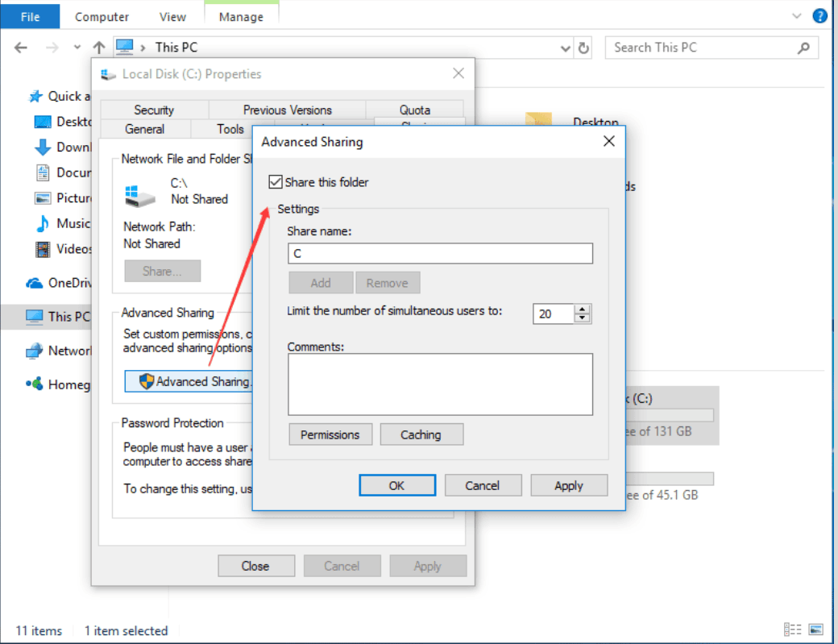Refresh the This PC view

[583, 48]
